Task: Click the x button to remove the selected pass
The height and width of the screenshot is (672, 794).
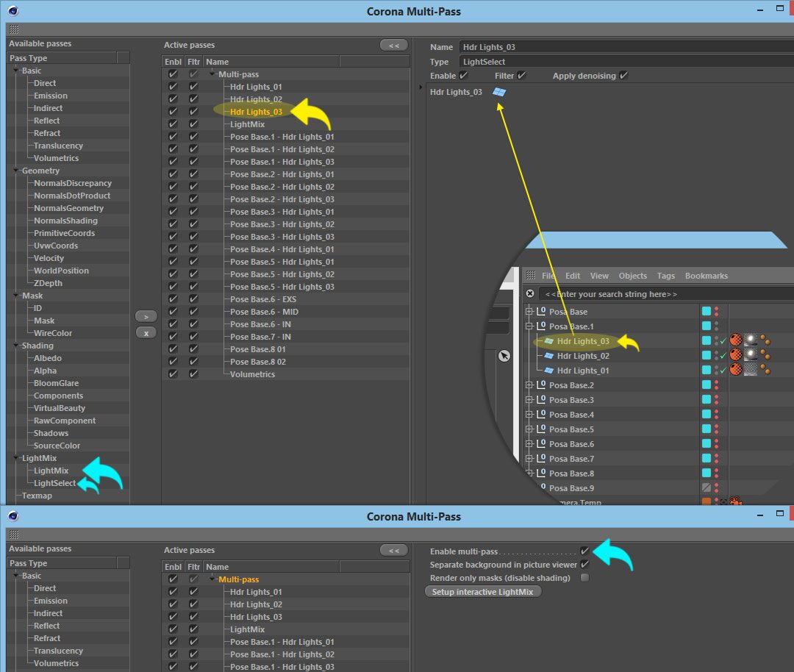Action: [x=146, y=333]
